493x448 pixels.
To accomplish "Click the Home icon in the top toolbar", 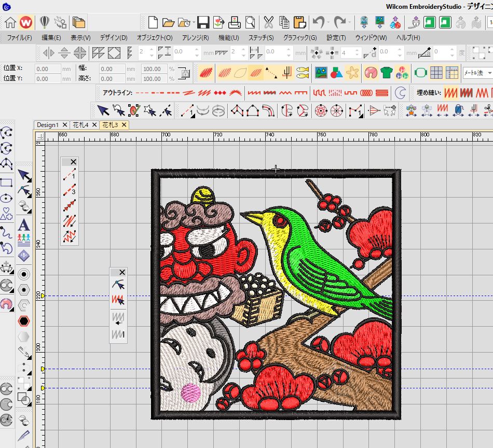I will tap(10, 23).
